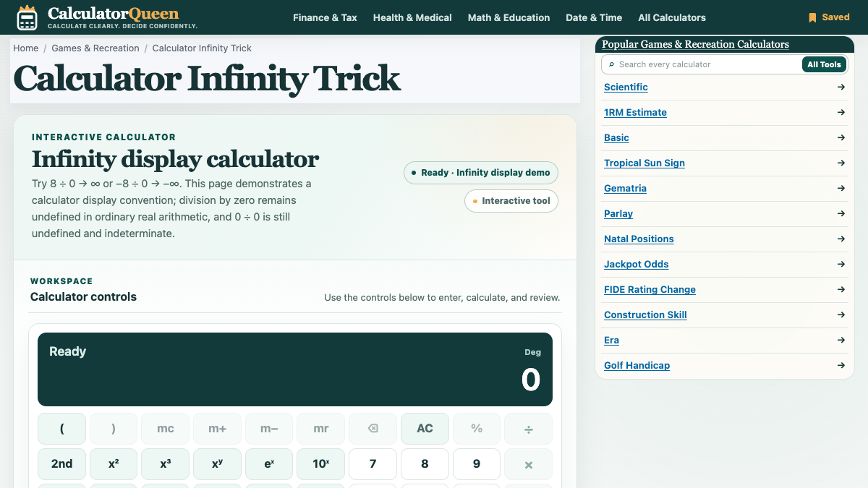The width and height of the screenshot is (868, 488).
Task: Open the Scientific calculator link
Action: 626,87
